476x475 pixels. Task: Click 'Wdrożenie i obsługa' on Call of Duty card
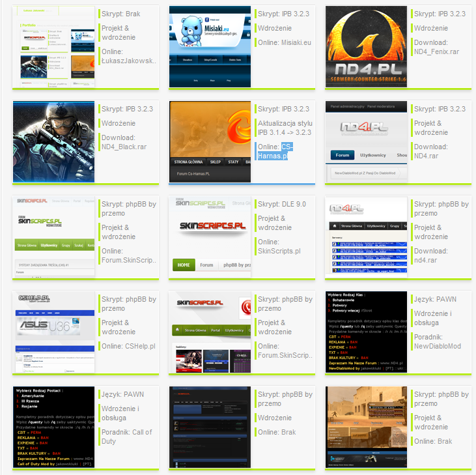(x=120, y=413)
